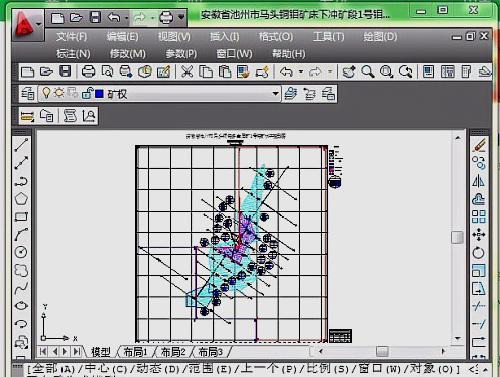This screenshot has height=377, width=500.
Task: Toggle the layer lightbulb on/off icon
Action: pos(46,93)
